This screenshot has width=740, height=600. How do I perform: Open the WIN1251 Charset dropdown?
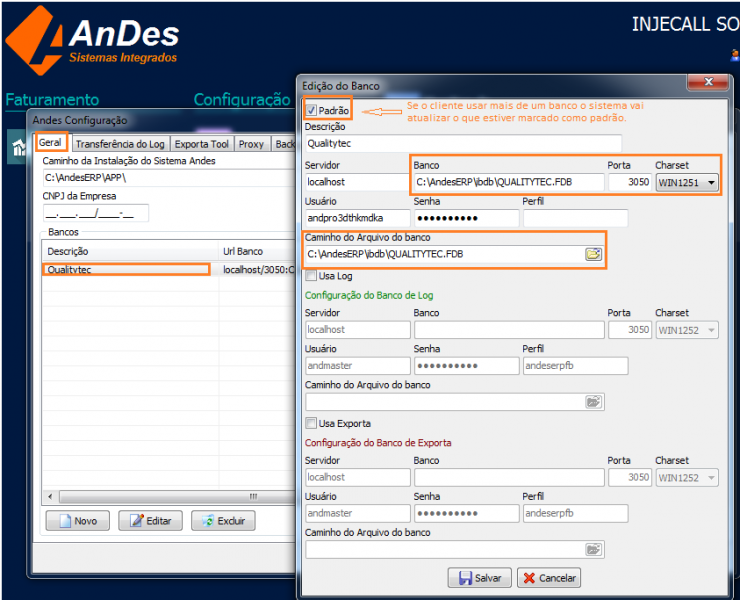(x=687, y=182)
